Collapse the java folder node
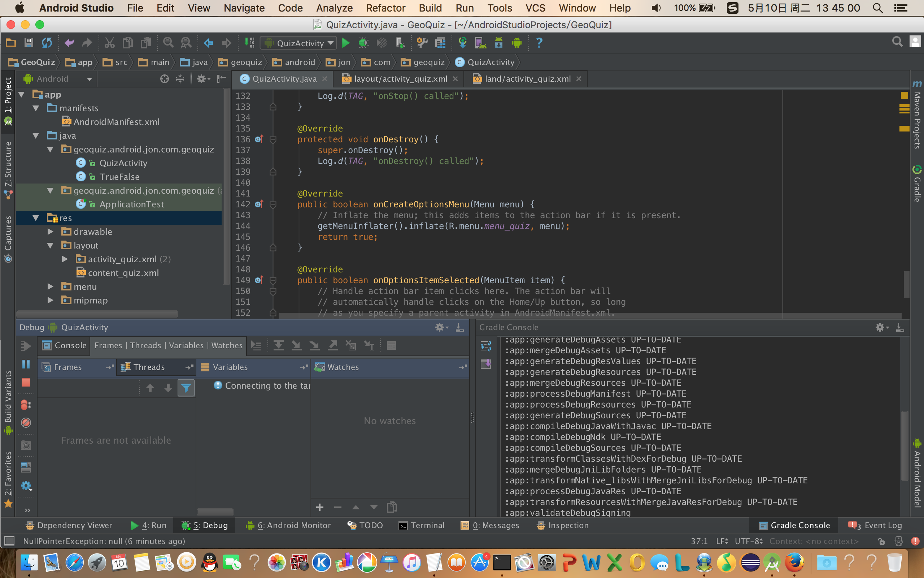 click(x=36, y=136)
